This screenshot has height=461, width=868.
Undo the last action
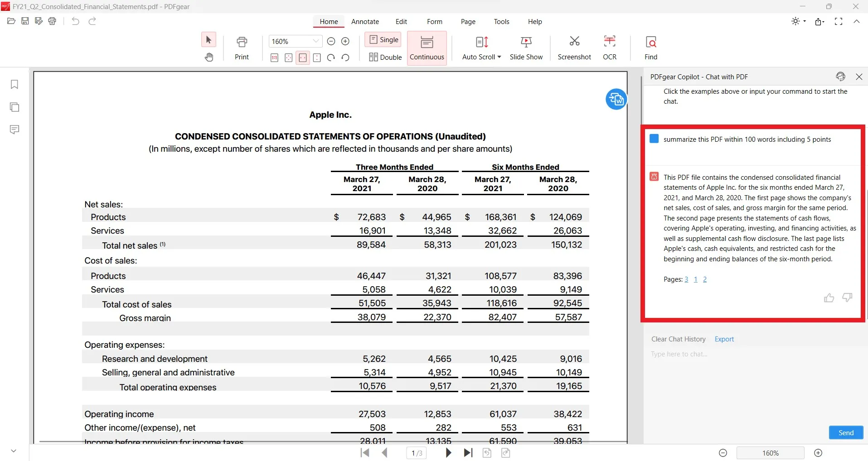pos(75,21)
